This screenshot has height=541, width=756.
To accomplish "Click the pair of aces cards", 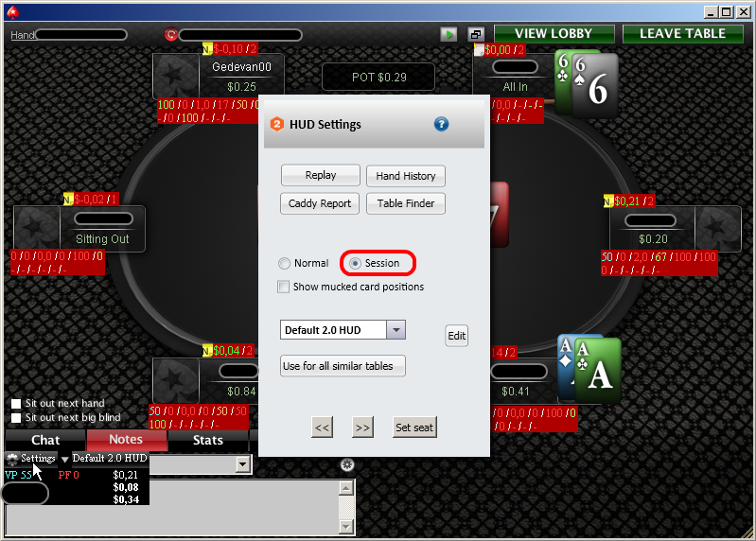I will click(x=589, y=369).
